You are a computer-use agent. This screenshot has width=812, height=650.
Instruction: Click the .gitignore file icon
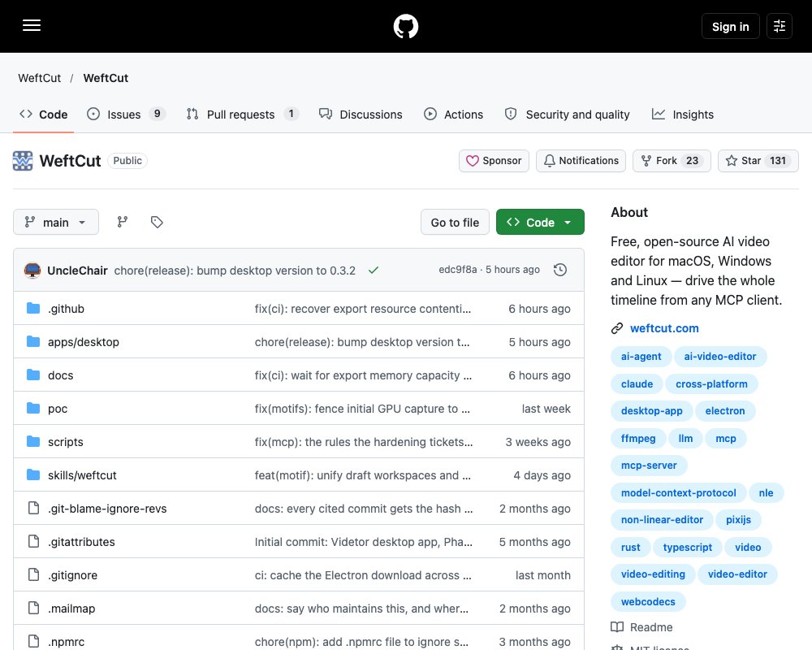pyautogui.click(x=33, y=574)
